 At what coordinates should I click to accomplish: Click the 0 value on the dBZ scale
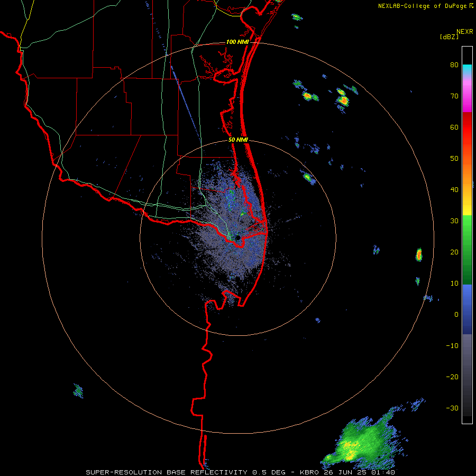coord(456,315)
